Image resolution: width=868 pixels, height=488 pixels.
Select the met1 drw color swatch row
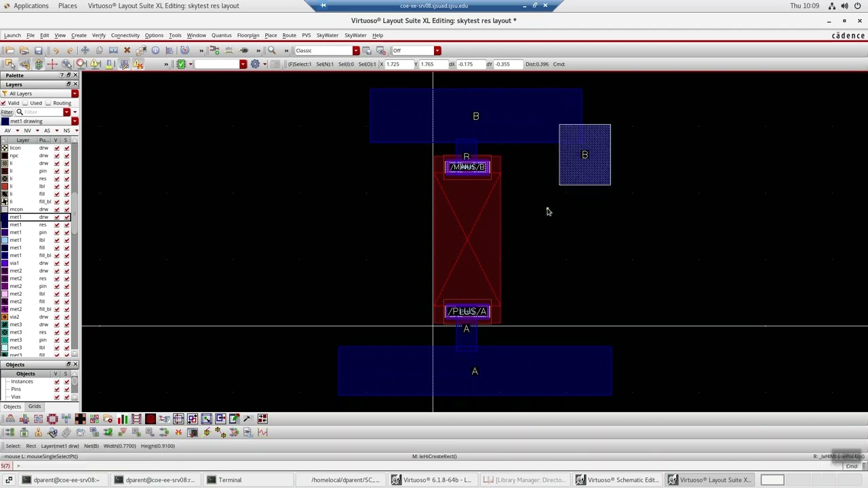click(5, 217)
